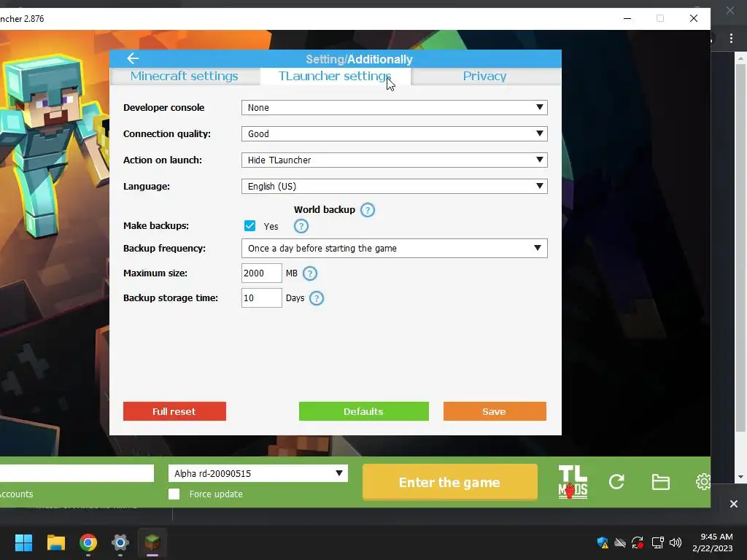Click the orange Save button

pos(495,411)
